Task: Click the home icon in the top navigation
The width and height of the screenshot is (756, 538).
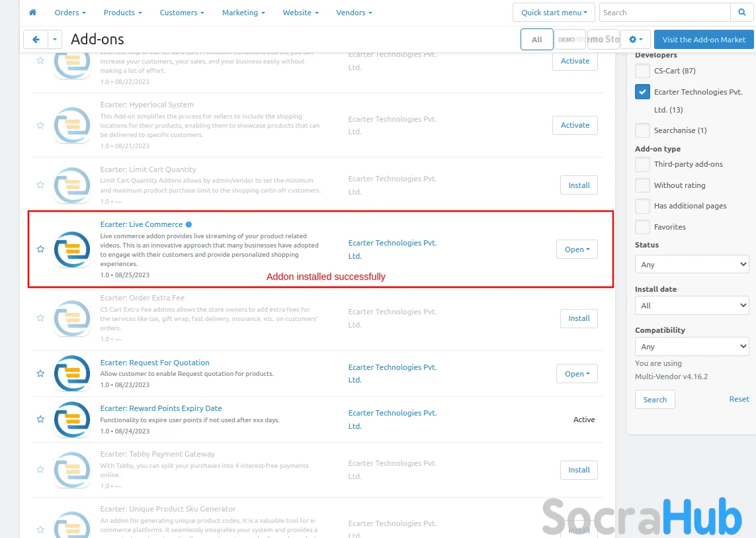Action: point(32,13)
